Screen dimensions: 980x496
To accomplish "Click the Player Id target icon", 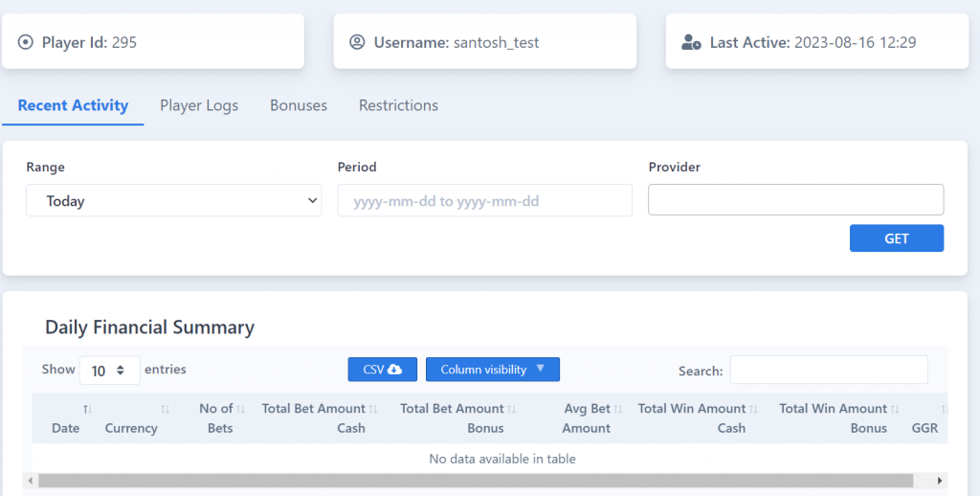I will (x=25, y=42).
